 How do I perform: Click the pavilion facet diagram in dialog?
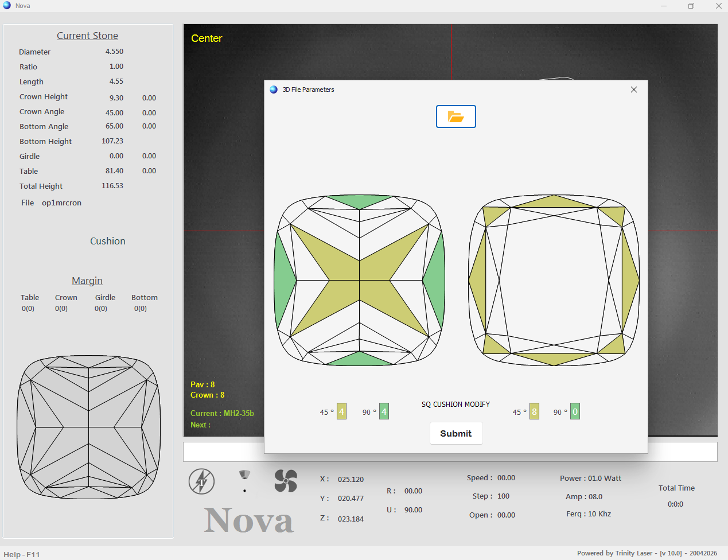360,280
